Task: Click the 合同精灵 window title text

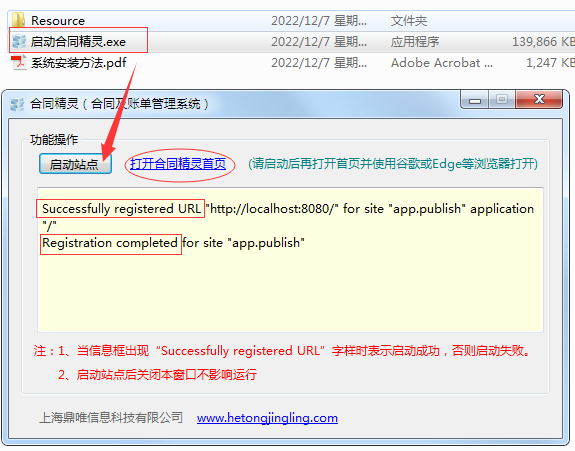Action: 119,104
